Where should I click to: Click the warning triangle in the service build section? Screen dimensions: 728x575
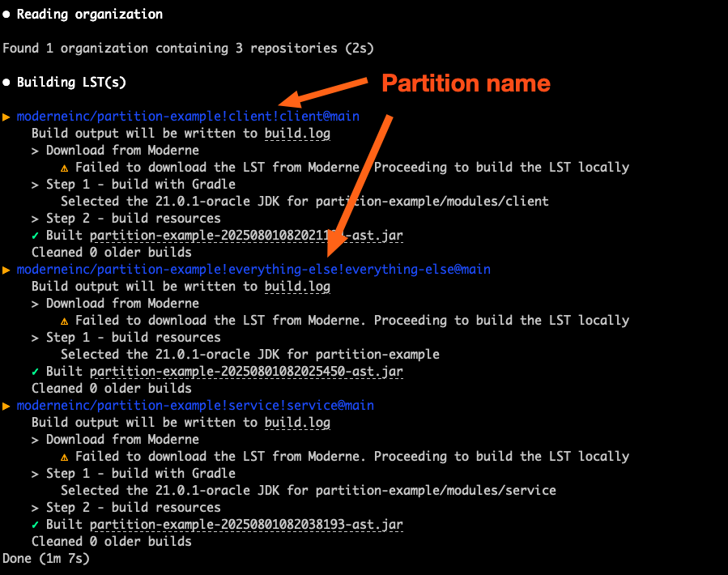coord(65,457)
